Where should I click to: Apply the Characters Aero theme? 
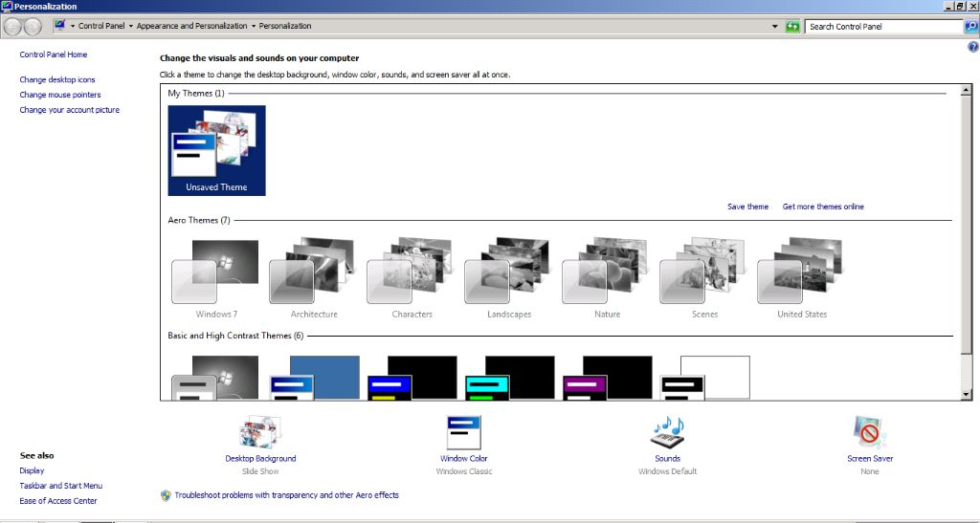tap(412, 278)
